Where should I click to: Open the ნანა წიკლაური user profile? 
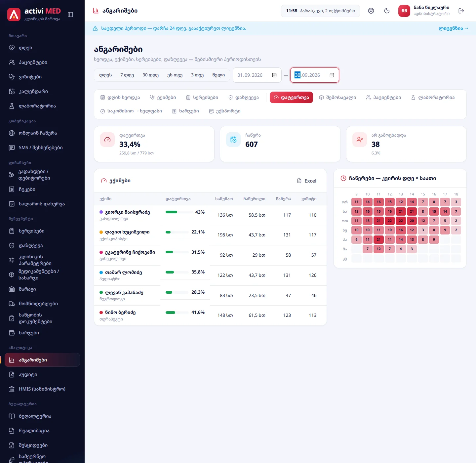tap(424, 11)
